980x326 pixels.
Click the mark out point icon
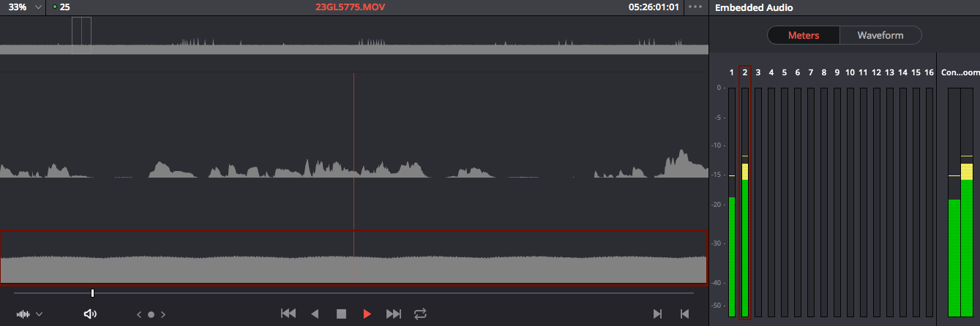tap(684, 314)
